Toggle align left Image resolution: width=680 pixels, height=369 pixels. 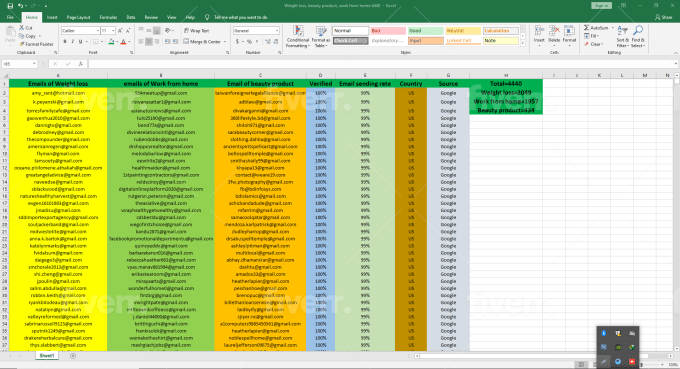[141, 42]
